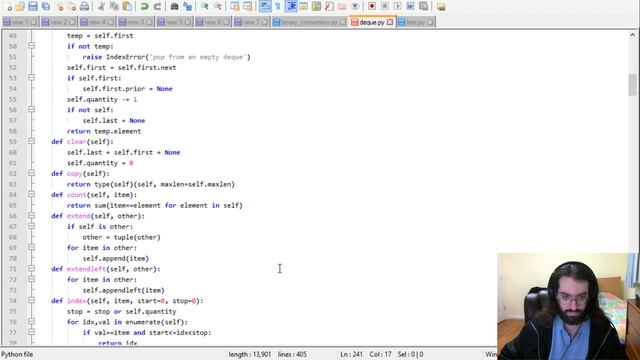Collapse fold marker at line 56
The height and width of the screenshot is (360, 640).
click(x=31, y=110)
